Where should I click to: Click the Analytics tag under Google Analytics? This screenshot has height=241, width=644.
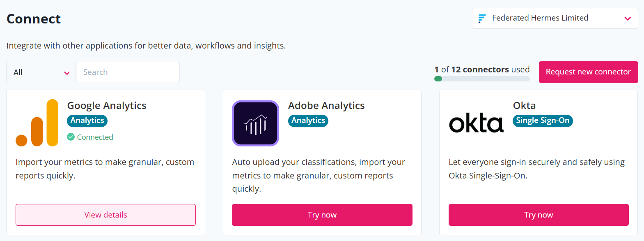click(x=87, y=120)
